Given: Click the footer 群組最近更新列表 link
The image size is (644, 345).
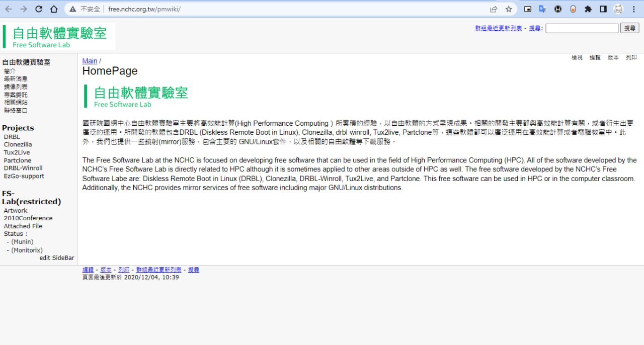Looking at the screenshot, I should pos(159,270).
